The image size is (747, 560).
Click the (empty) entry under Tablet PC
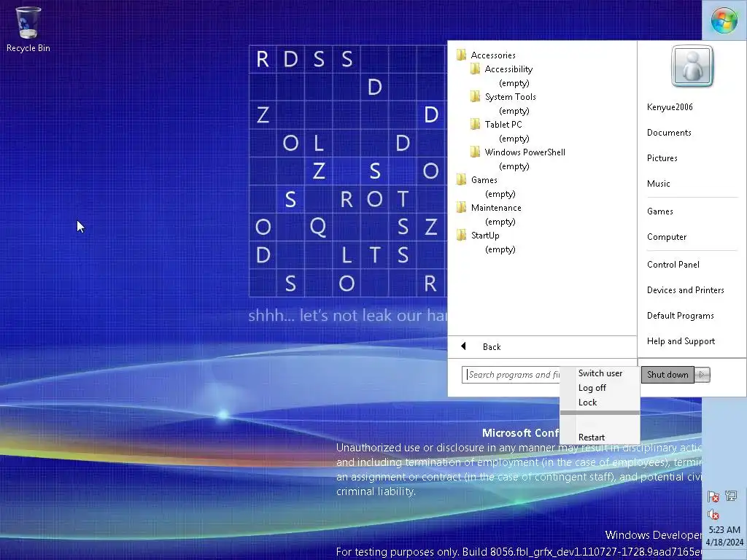click(514, 139)
